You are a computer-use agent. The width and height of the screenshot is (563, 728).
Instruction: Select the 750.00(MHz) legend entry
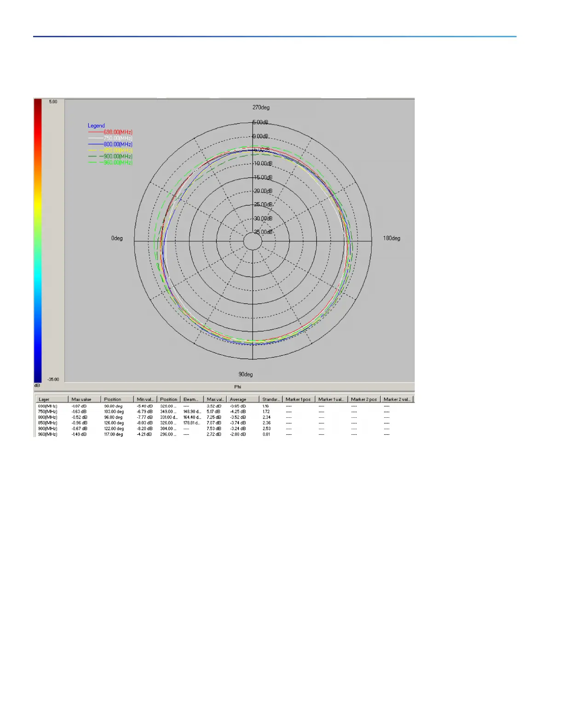coord(110,138)
